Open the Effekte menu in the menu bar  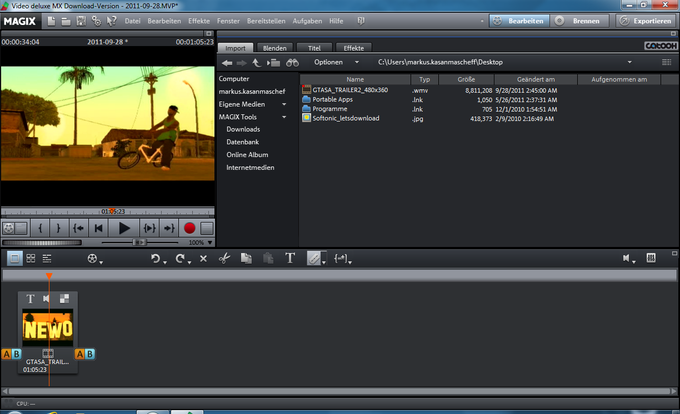199,20
